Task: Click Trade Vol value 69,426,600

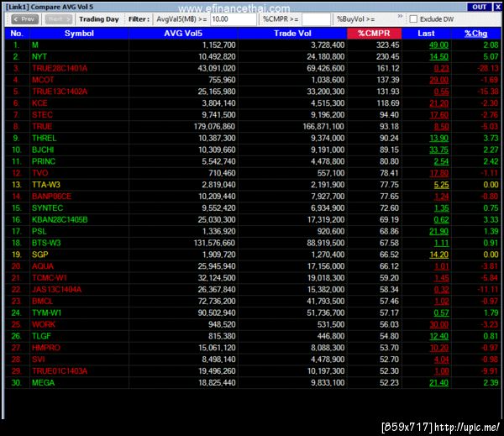Action: (326, 69)
